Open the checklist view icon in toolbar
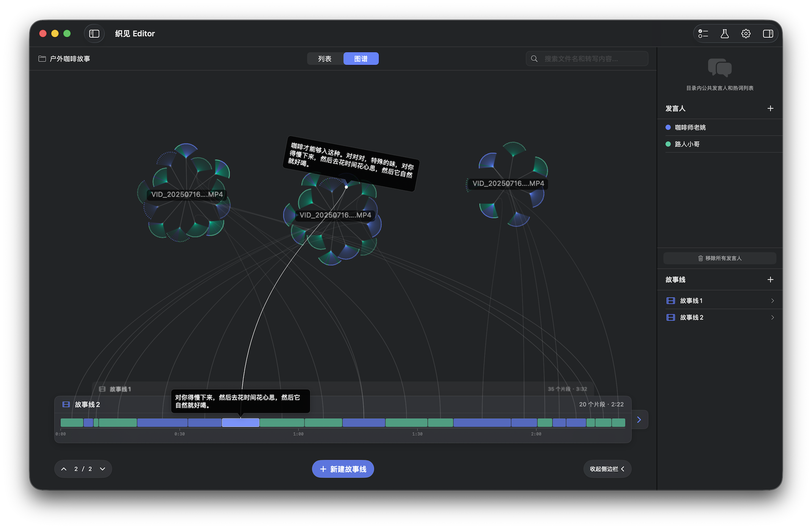812x529 pixels. tap(703, 33)
